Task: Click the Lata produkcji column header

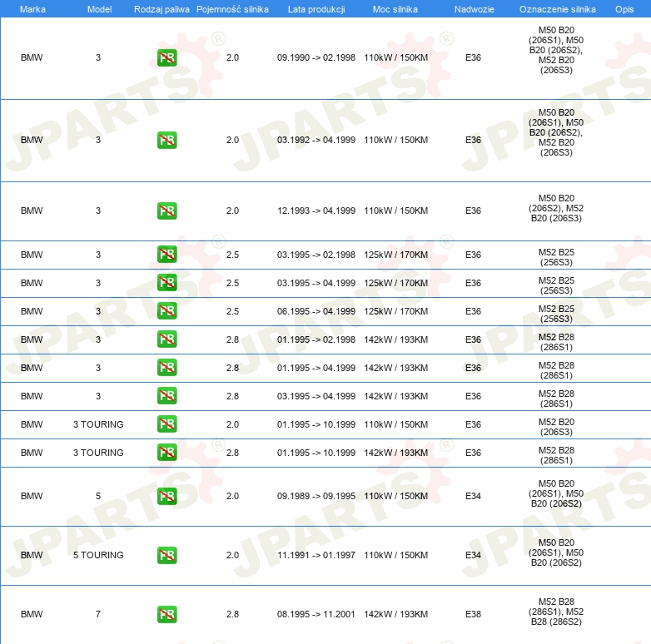Action: pos(316,9)
